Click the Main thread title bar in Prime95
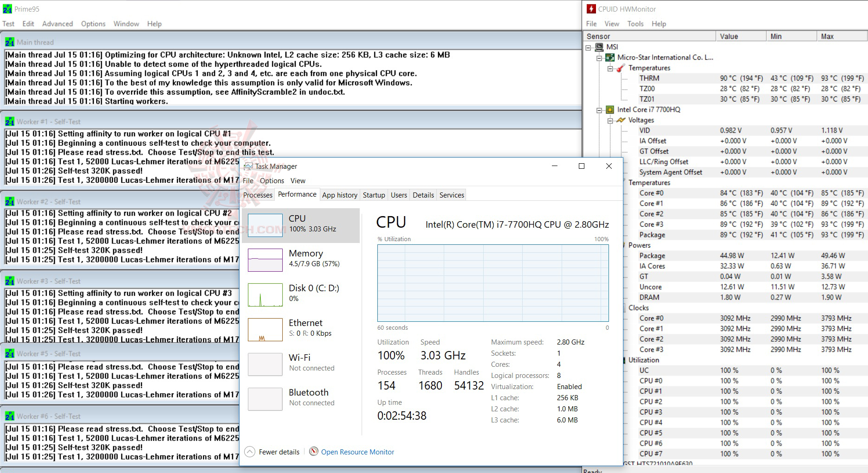This screenshot has height=473, width=868. click(291, 42)
